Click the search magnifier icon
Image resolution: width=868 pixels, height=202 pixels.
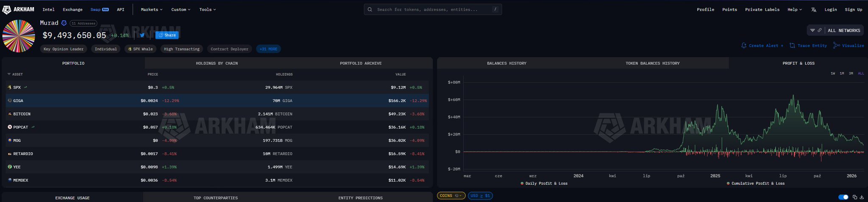[x=370, y=9]
